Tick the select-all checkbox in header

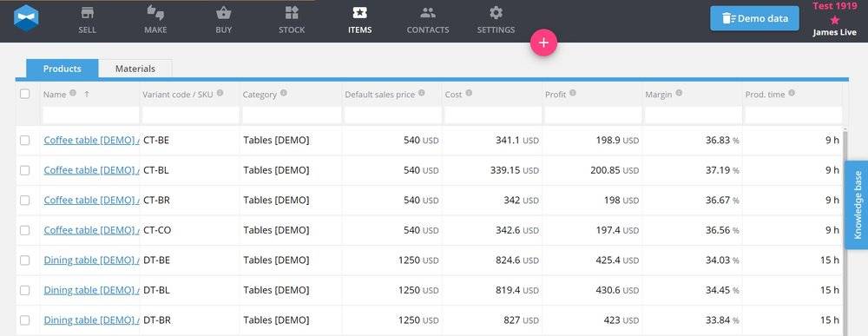pos(25,94)
